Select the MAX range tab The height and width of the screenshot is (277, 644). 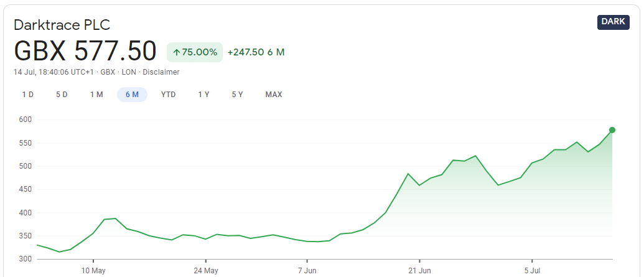274,95
